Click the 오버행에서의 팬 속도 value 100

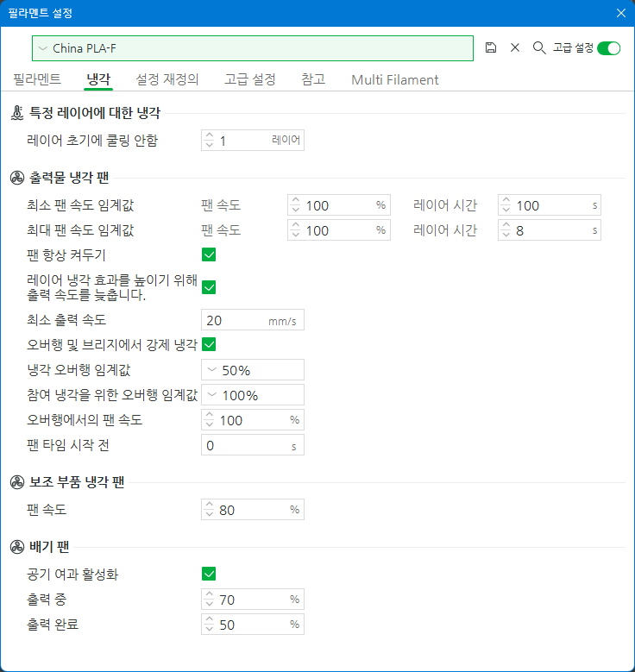[231, 420]
